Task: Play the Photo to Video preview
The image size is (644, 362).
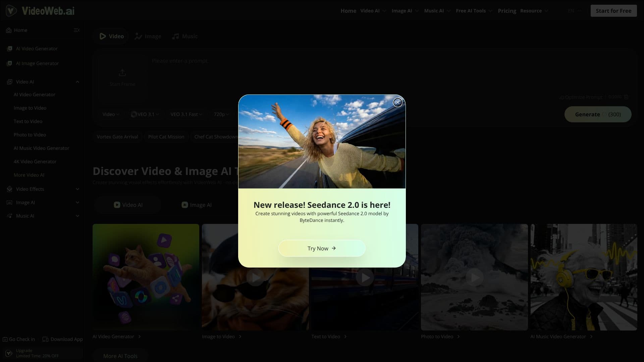Action: (x=474, y=277)
